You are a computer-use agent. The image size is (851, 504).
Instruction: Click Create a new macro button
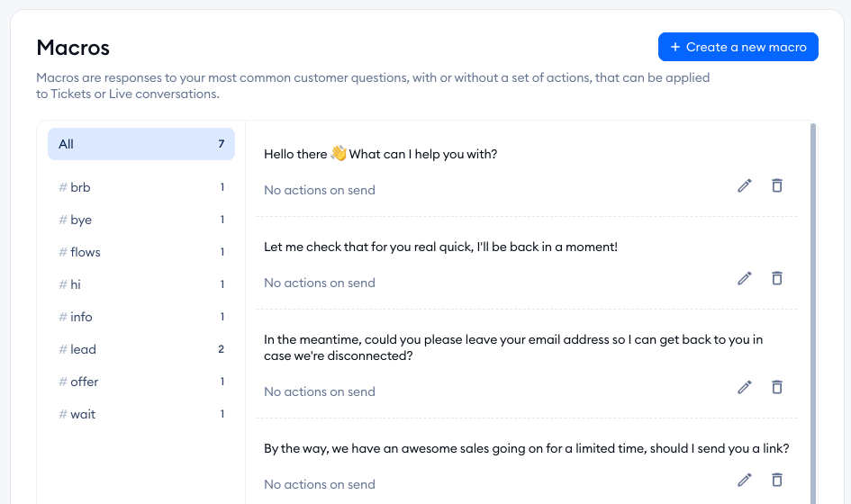pos(738,47)
